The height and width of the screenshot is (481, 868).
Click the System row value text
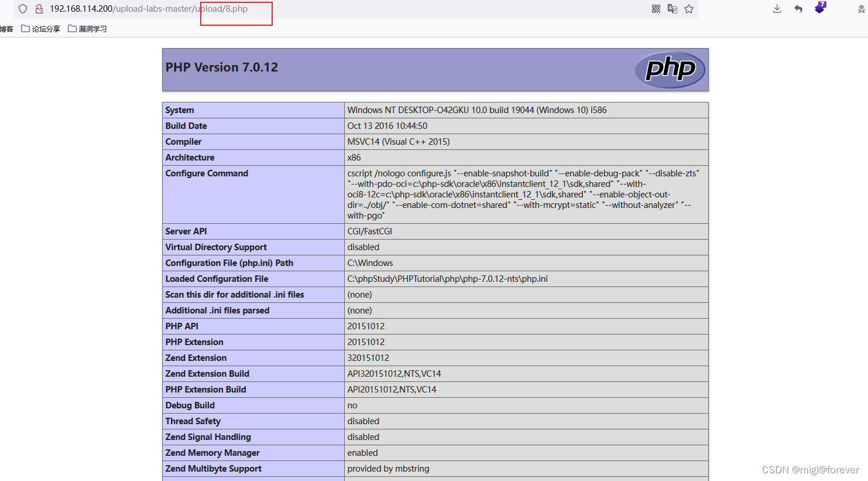click(x=476, y=110)
